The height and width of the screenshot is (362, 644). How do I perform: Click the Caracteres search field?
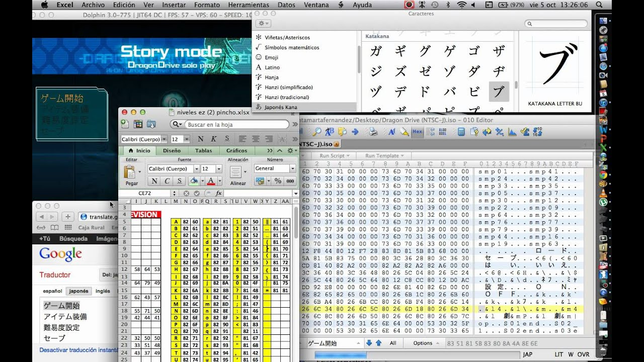tap(556, 24)
